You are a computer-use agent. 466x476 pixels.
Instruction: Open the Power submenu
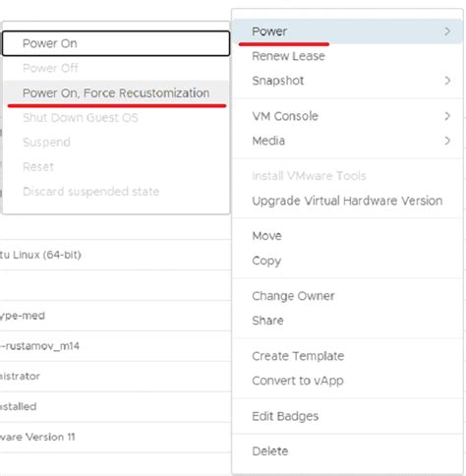347,31
